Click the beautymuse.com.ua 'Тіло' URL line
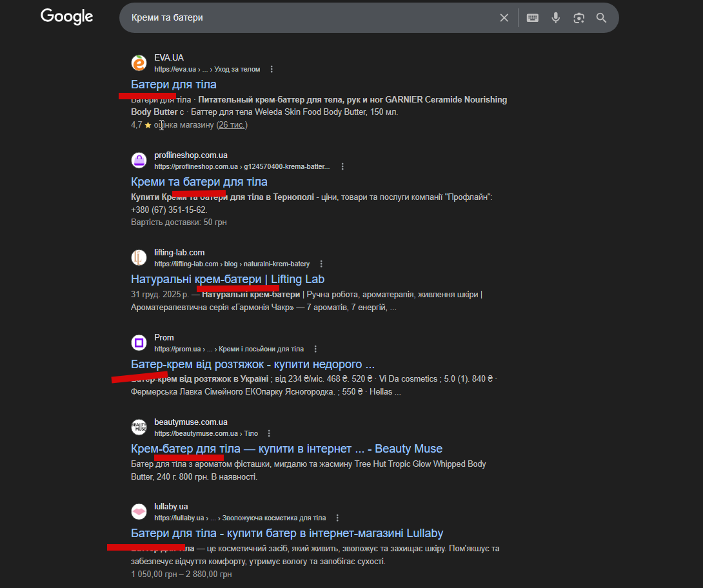 206,433
